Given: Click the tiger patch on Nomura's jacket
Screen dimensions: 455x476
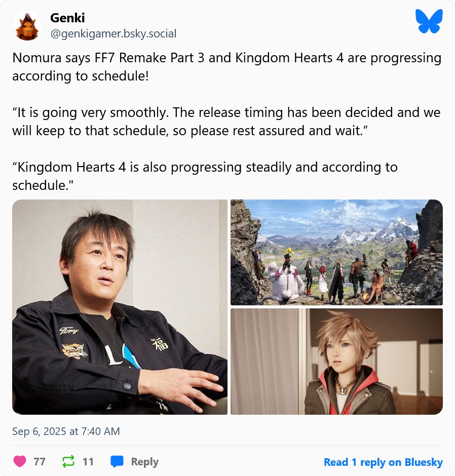Looking at the screenshot, I should click(x=74, y=350).
